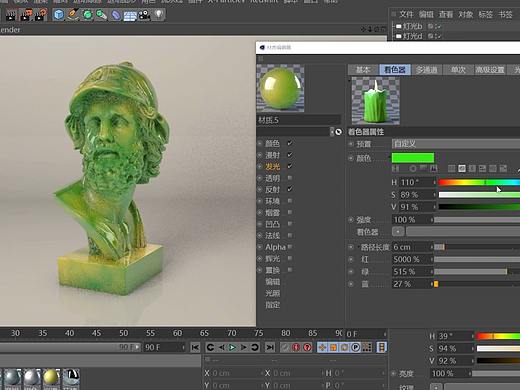
Task: Enable the 环境 channel checkbox
Action: [290, 201]
